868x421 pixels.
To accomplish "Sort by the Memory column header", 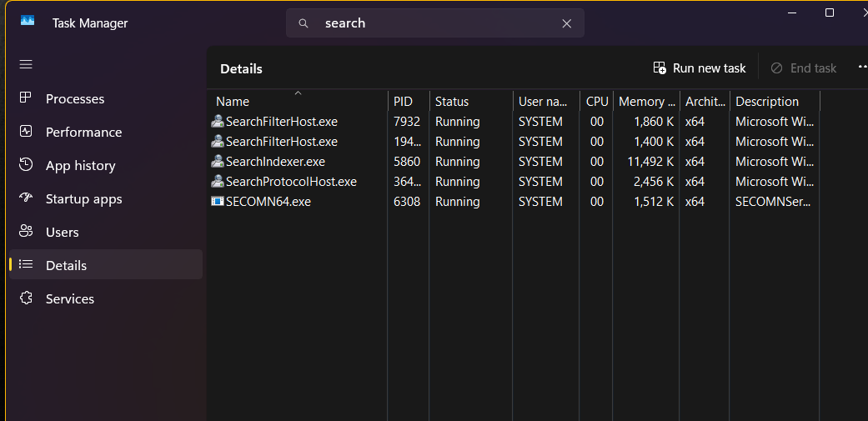I will point(646,101).
